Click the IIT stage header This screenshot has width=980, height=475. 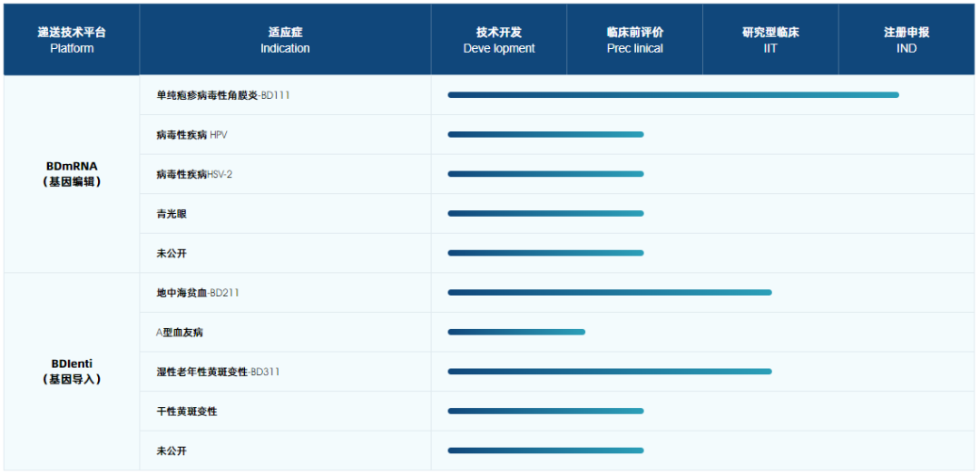770,40
